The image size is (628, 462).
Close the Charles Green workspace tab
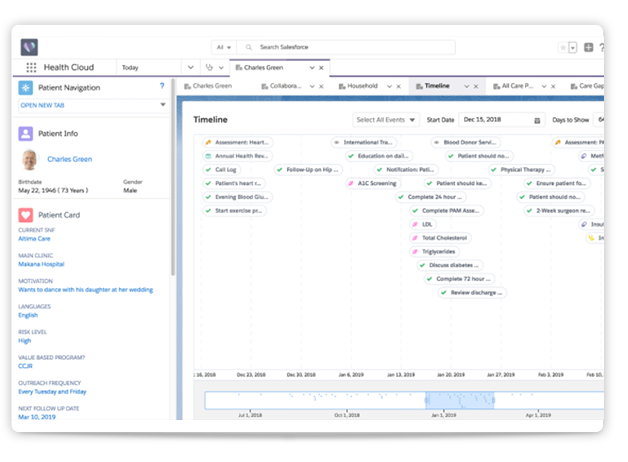point(321,68)
